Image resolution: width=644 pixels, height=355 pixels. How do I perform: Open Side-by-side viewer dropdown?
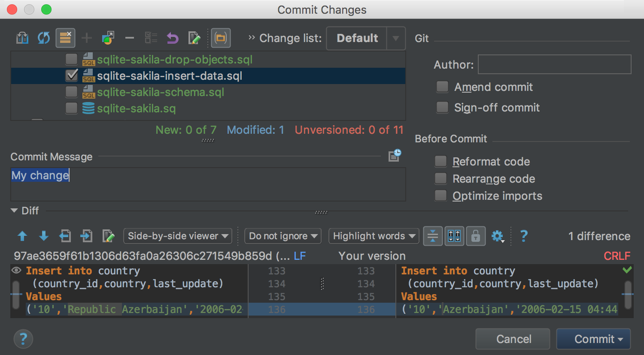[178, 236]
